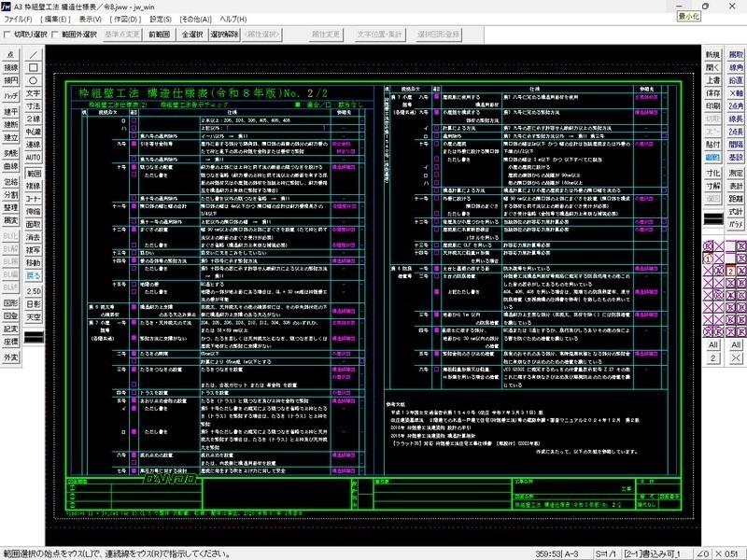
Task: Open the 2.5D view tool
Action: (x=34, y=291)
